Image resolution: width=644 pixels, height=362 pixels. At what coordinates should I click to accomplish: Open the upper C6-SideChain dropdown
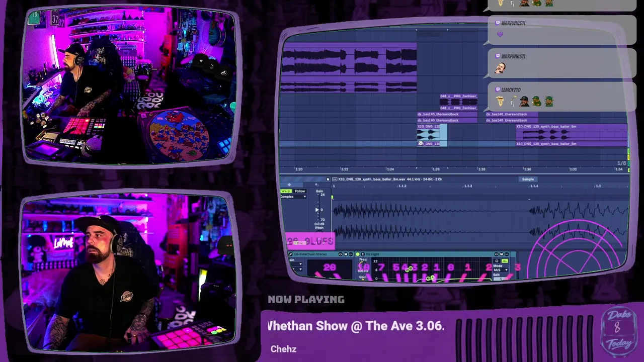coord(297,264)
